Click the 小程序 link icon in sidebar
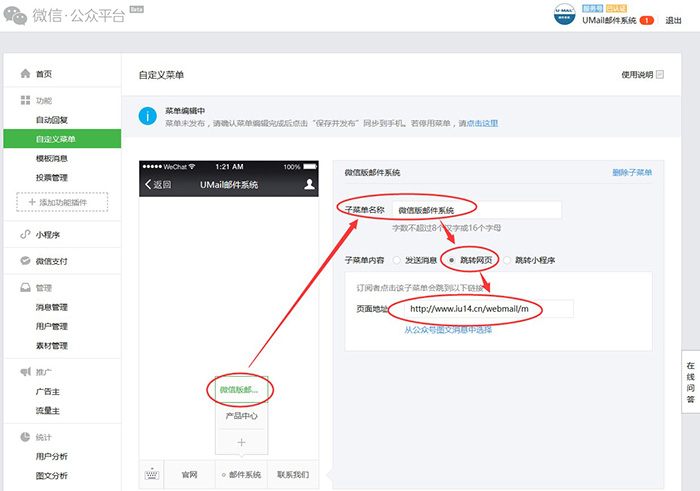Image resolution: width=700 pixels, height=491 pixels. [25, 234]
